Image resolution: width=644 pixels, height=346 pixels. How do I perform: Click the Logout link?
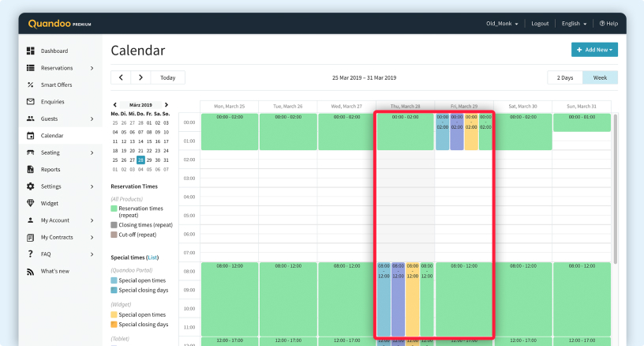click(x=540, y=24)
